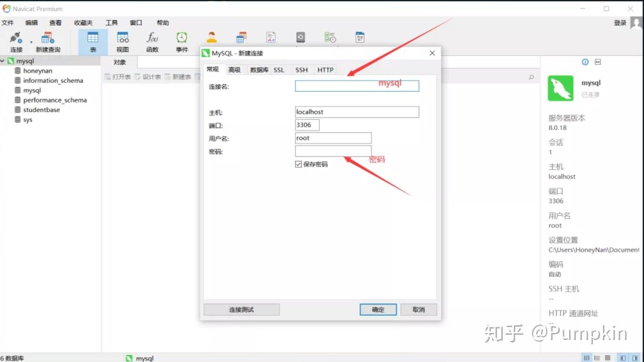The height and width of the screenshot is (362, 644).
Task: Click 新建表 new table button
Action: coord(178,77)
